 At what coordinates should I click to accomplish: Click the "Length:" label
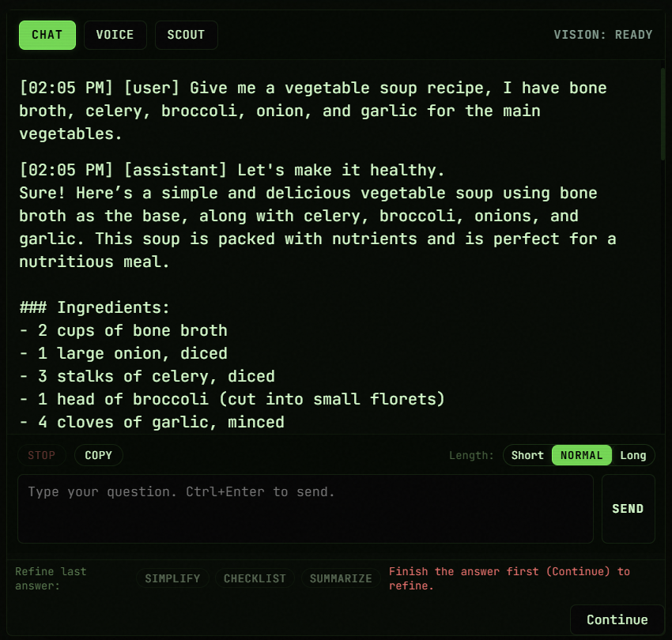tap(471, 455)
